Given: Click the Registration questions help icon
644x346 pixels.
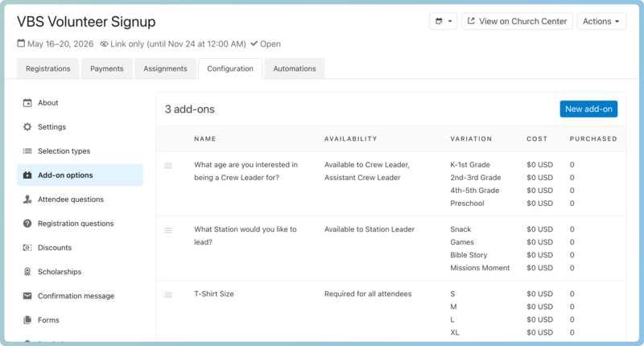Looking at the screenshot, I should [27, 224].
